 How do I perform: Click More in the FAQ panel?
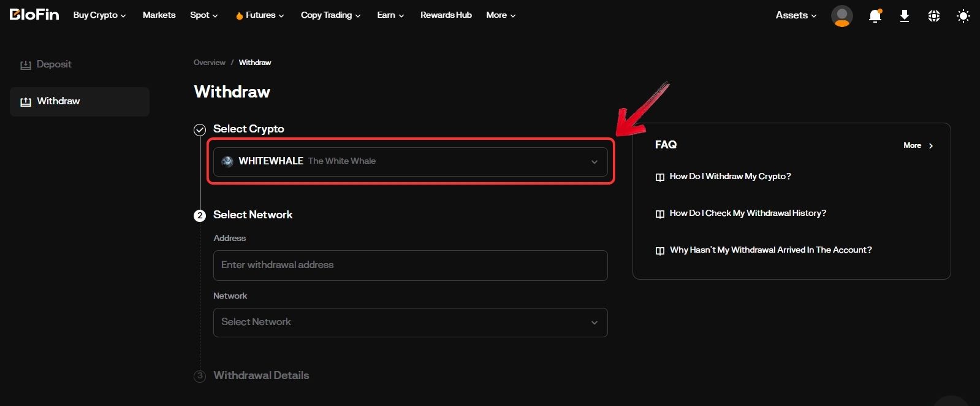917,145
